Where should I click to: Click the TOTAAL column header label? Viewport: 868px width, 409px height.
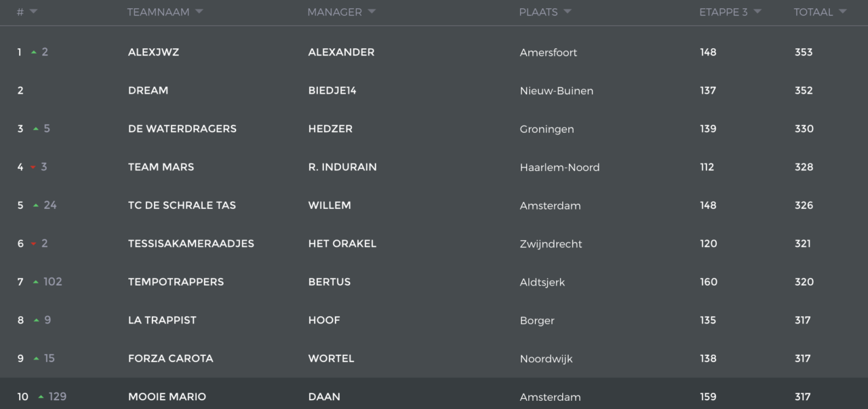pyautogui.click(x=813, y=12)
